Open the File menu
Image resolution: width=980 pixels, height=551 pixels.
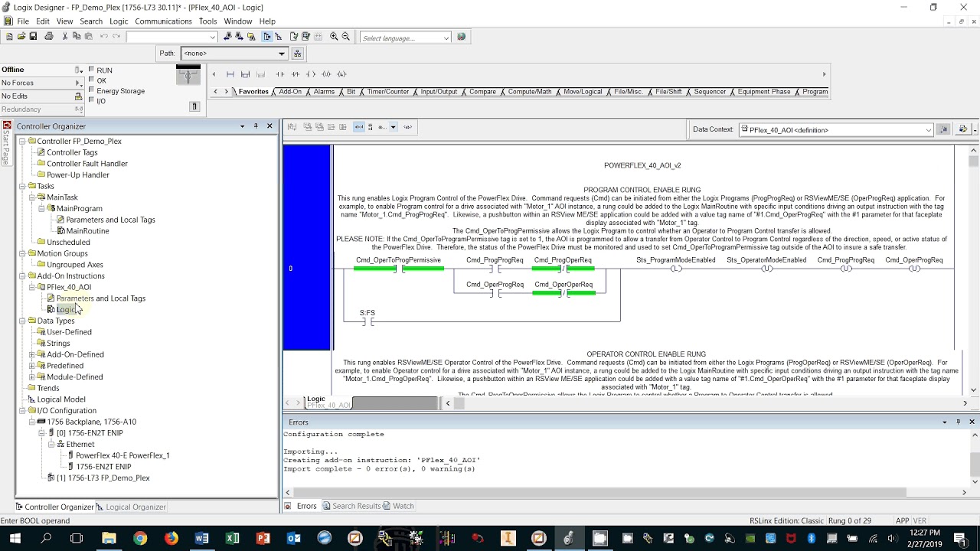click(x=23, y=21)
